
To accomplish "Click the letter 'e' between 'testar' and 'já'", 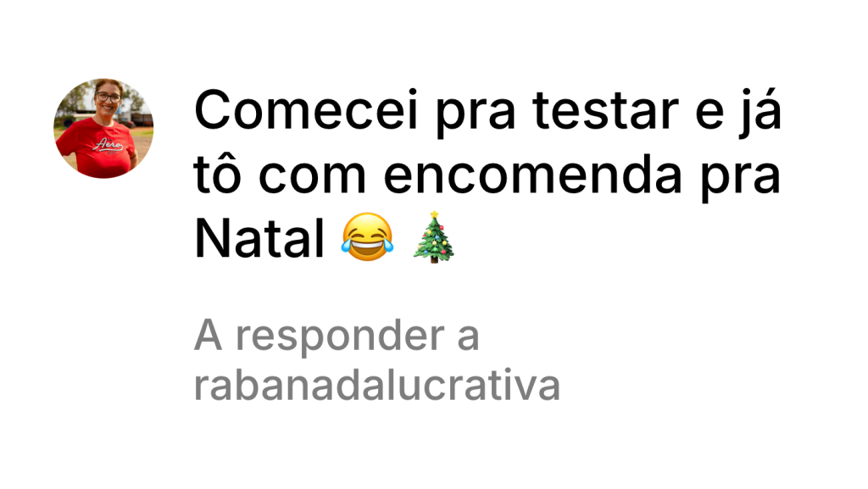I will click(x=709, y=115).
